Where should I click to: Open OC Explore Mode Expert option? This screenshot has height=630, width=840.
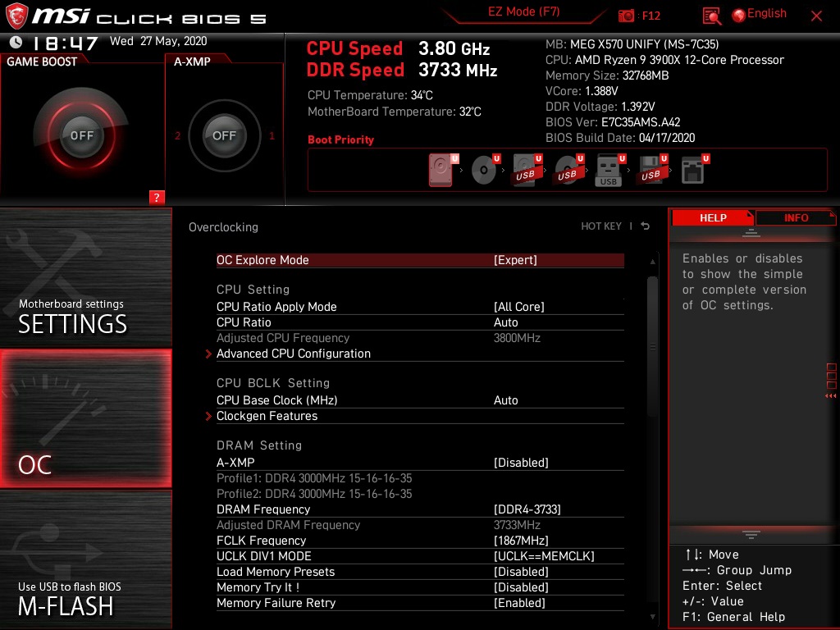coord(420,260)
